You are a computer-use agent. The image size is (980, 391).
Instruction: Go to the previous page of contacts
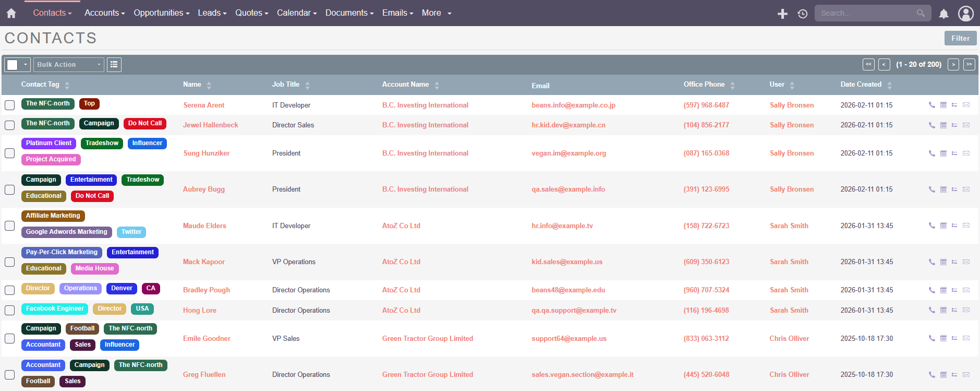pyautogui.click(x=884, y=65)
